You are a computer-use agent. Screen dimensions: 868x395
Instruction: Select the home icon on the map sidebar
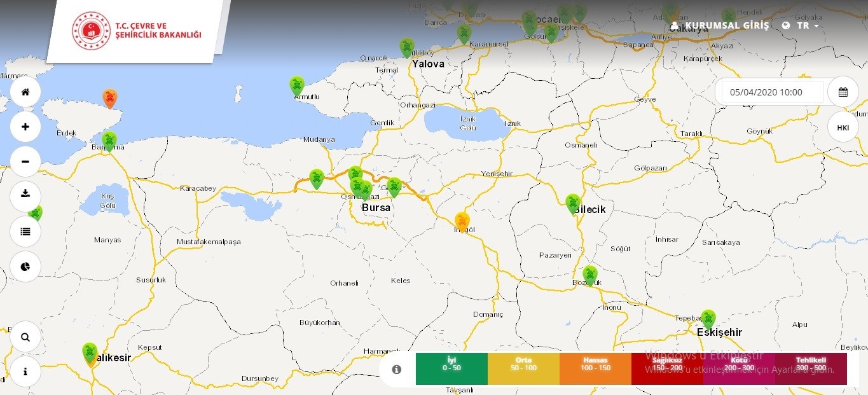point(25,92)
